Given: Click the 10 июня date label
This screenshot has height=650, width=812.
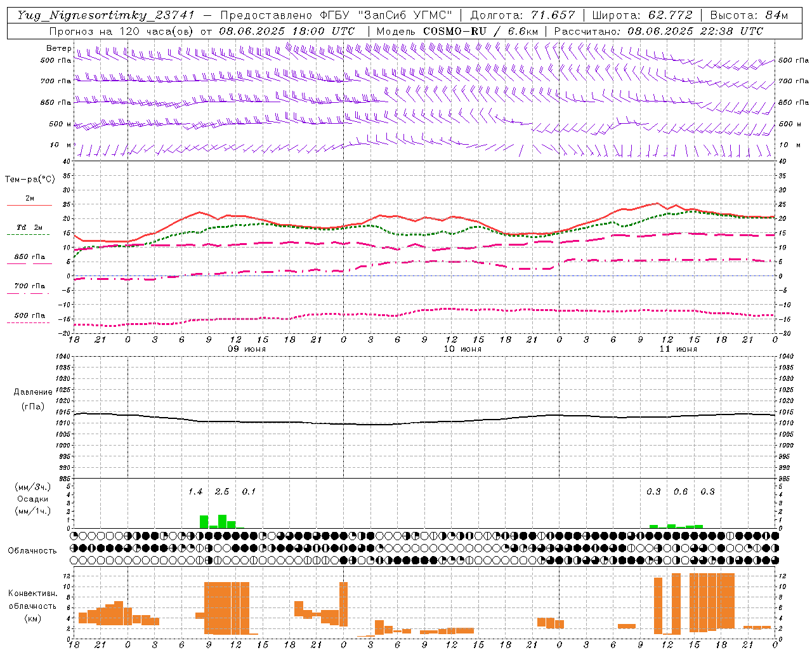Looking at the screenshot, I should [x=462, y=349].
